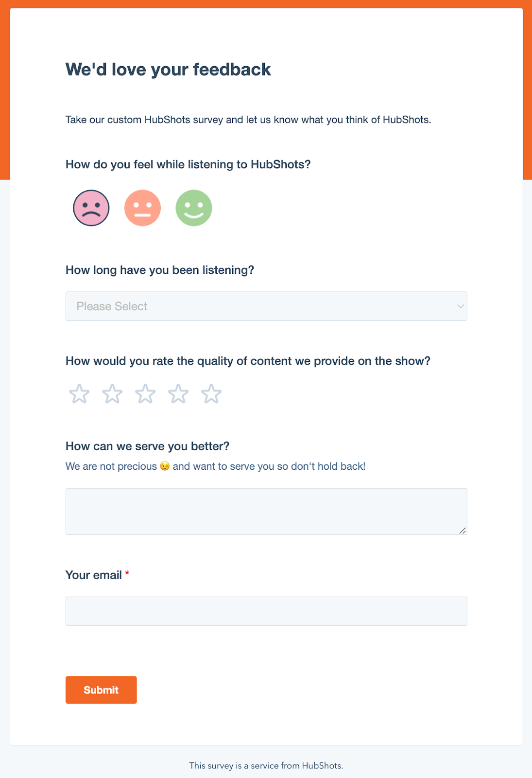
Task: Click the 'How long have you been listening?' label
Action: coord(160,270)
